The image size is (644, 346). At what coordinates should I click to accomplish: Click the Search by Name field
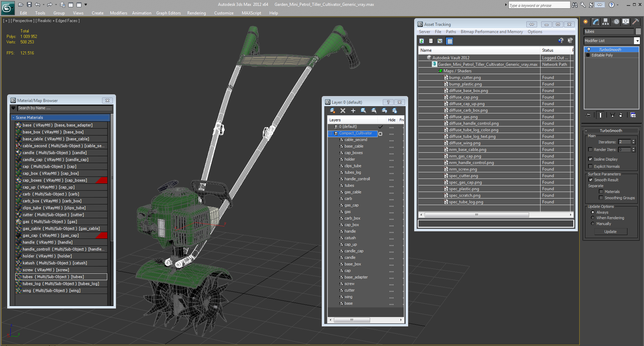pos(65,108)
